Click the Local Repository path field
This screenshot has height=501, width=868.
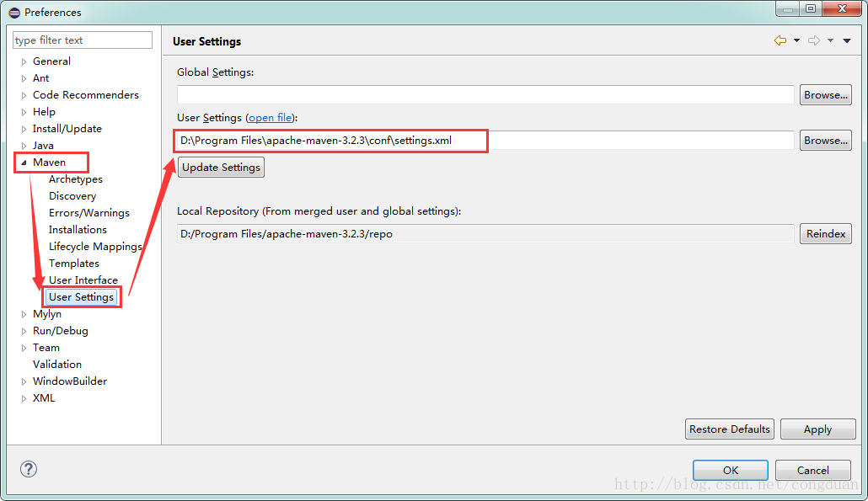(485, 234)
